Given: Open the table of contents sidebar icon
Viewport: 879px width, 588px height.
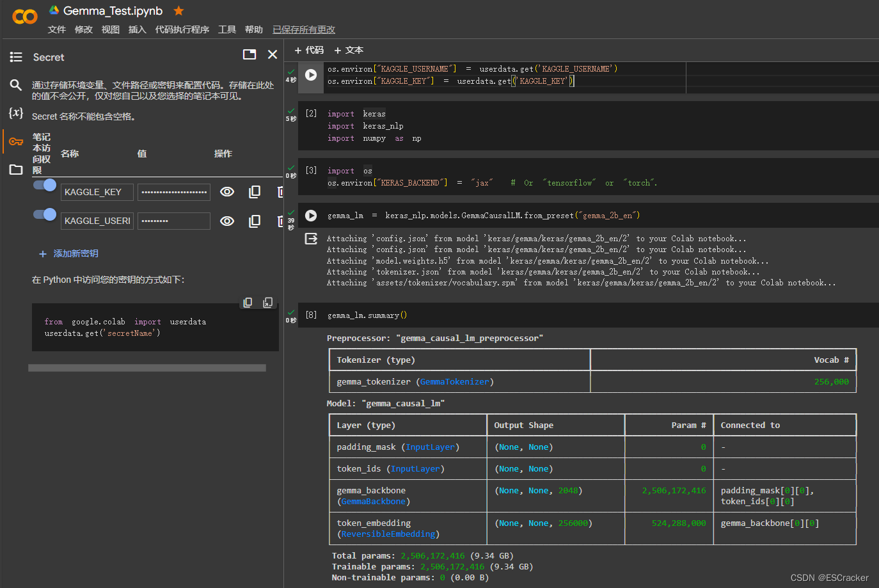Looking at the screenshot, I should click(x=16, y=57).
